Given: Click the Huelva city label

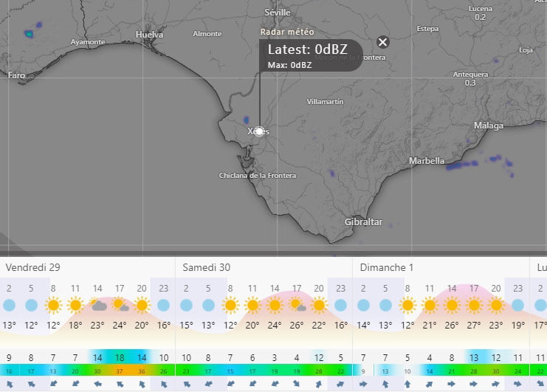Looking at the screenshot, I should point(150,35).
